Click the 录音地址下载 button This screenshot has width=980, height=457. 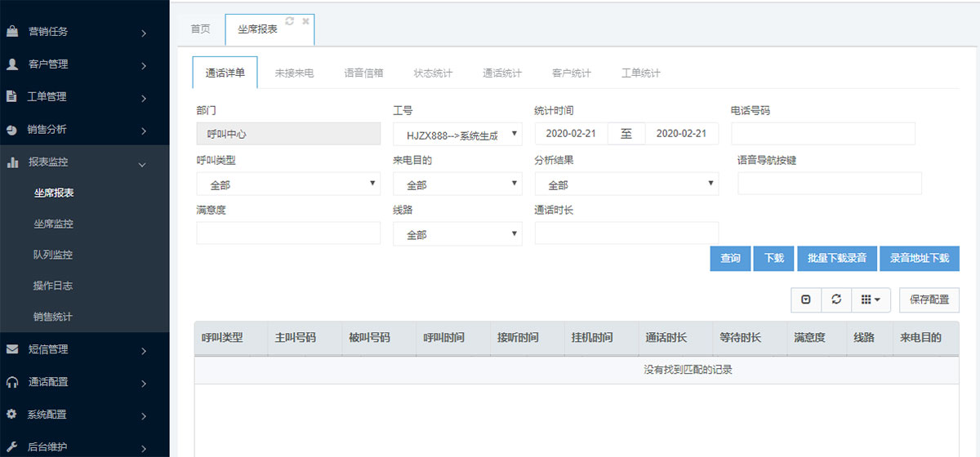[x=920, y=258]
